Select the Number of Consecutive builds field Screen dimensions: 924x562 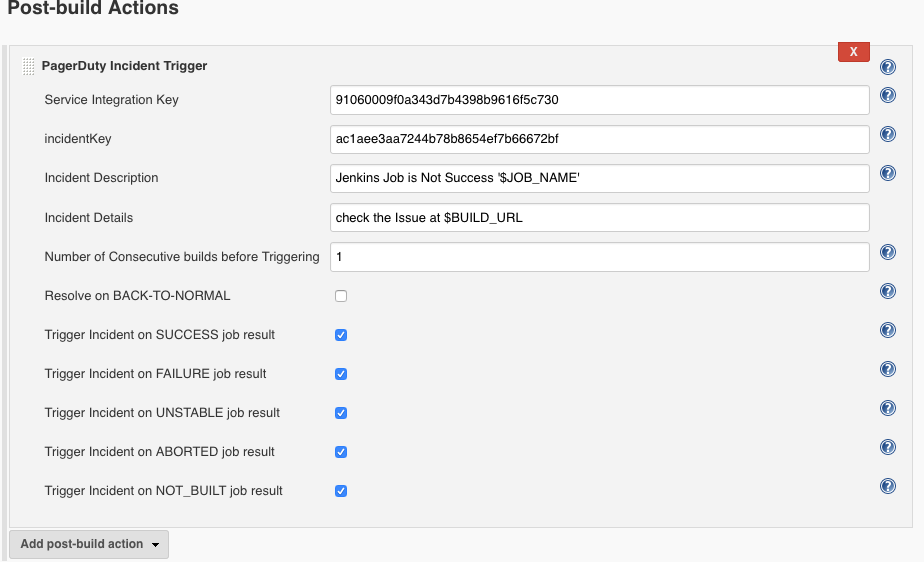(x=599, y=257)
